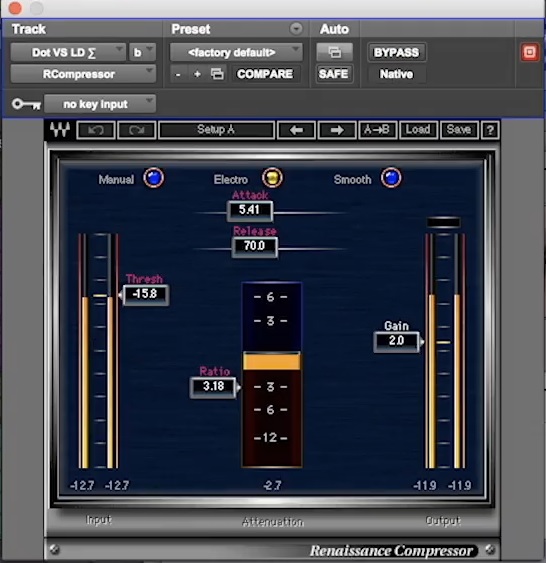Click the Release value 70.0
This screenshot has width=546, height=563.
pyautogui.click(x=255, y=247)
